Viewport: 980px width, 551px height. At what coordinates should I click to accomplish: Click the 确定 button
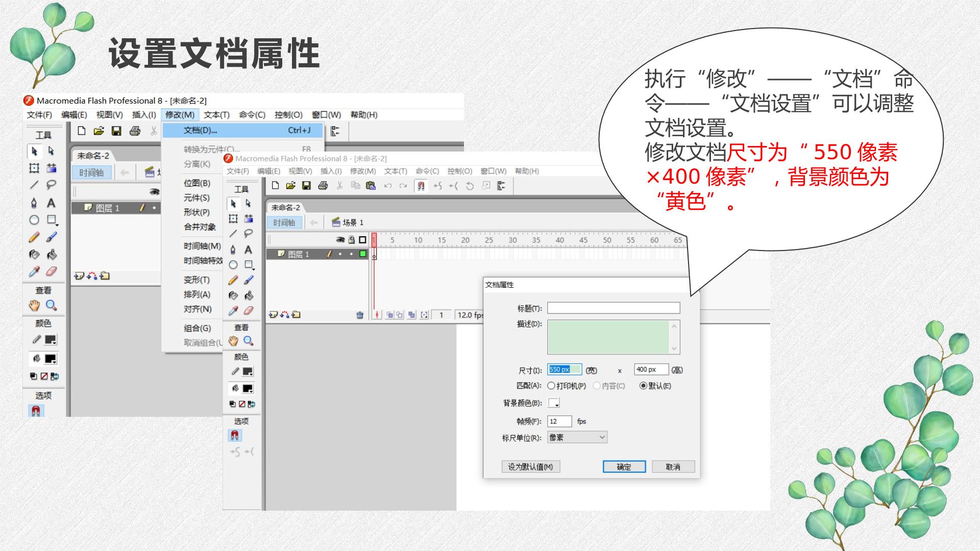[x=624, y=467]
